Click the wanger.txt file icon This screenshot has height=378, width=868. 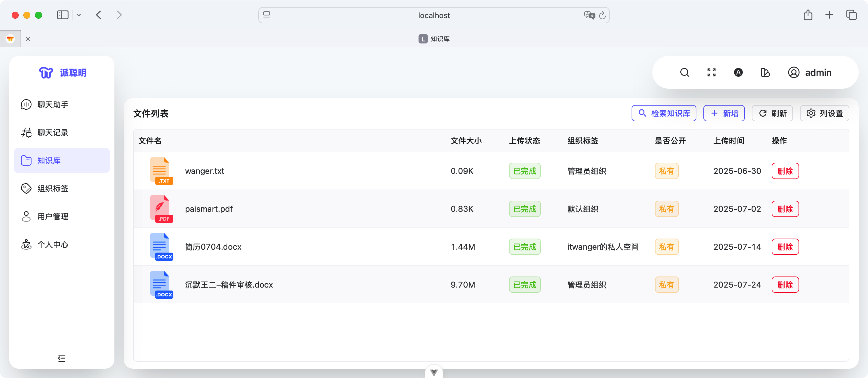click(161, 171)
